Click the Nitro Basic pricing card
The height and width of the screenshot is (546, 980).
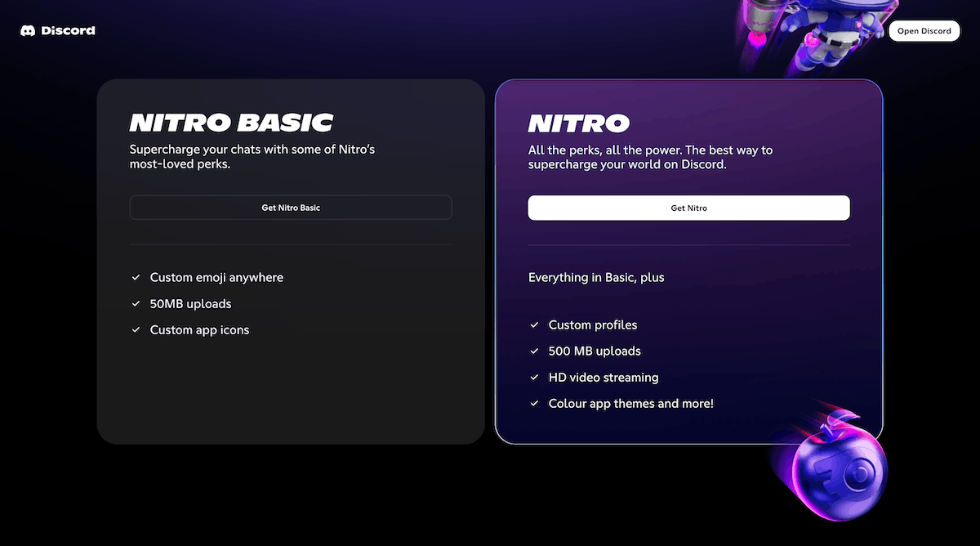pos(290,384)
